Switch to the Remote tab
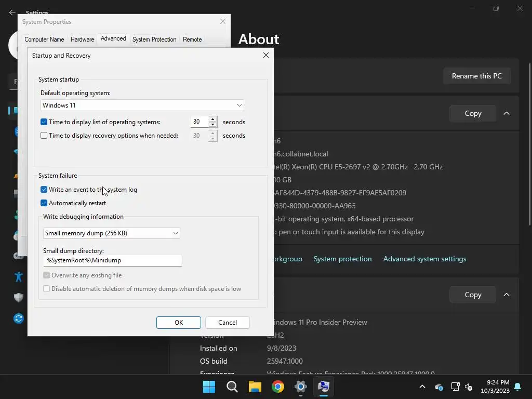Viewport: 532px width, 399px height. coord(192,39)
